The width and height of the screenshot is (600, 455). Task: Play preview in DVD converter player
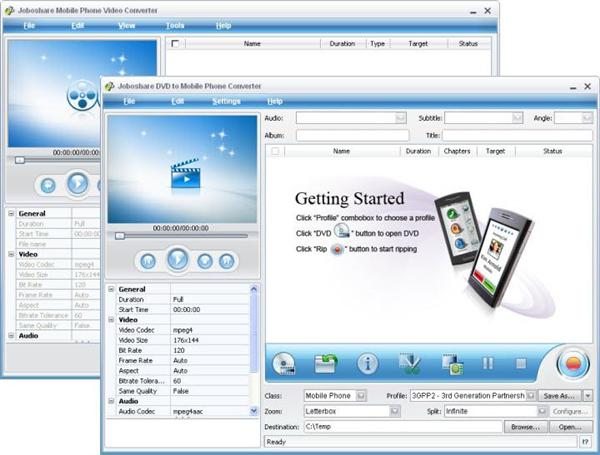pos(177,259)
